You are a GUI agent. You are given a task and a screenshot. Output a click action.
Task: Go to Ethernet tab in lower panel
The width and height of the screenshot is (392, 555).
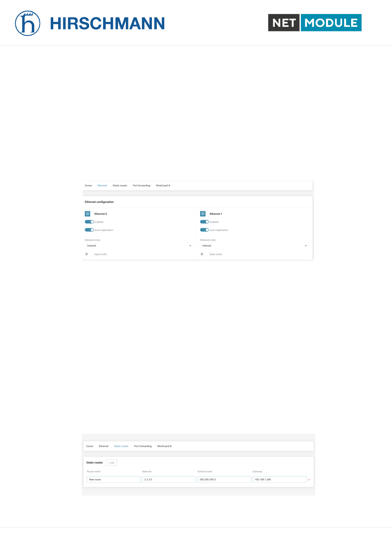[x=104, y=446]
